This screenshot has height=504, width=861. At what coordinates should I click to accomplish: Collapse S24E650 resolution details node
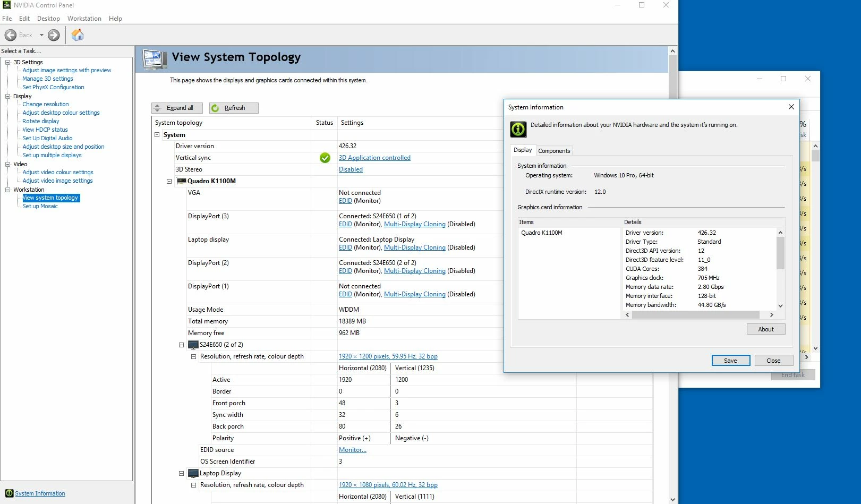pos(193,356)
